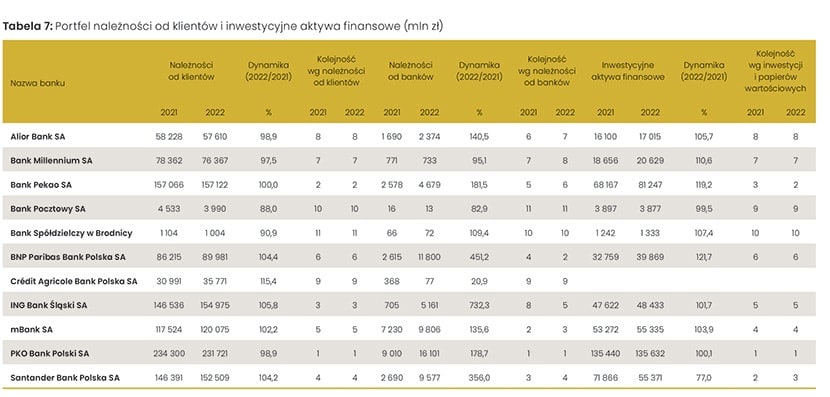Click the 'Bank Pekao SA' row name
The image size is (830, 397).
[41, 185]
